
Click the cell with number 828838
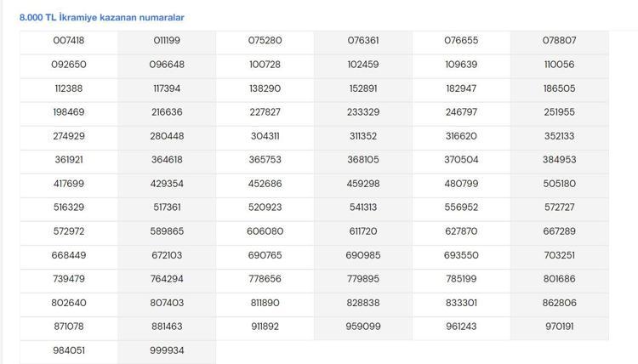[x=363, y=303]
